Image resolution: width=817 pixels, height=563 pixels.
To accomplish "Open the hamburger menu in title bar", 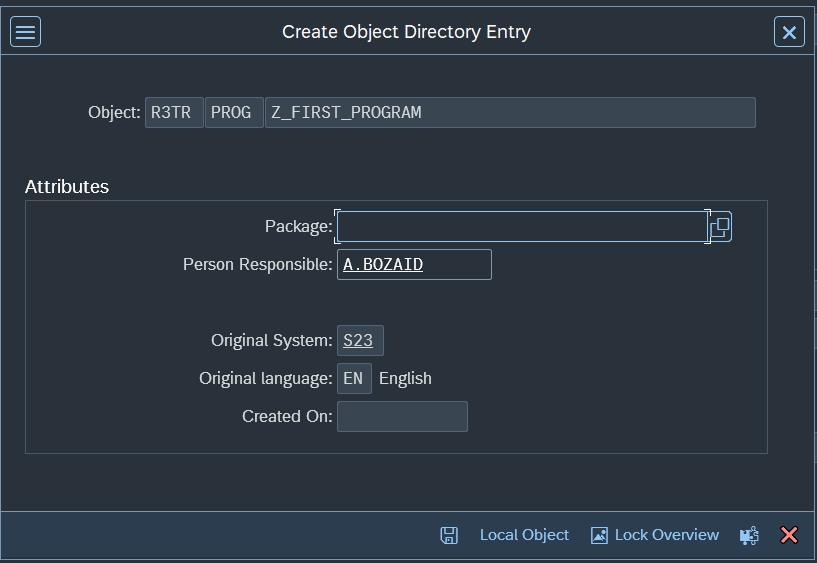I will (x=25, y=32).
